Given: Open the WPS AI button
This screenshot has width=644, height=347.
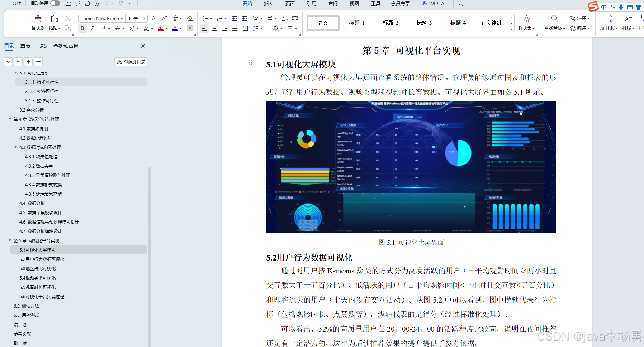Looking at the screenshot, I should [x=434, y=4].
